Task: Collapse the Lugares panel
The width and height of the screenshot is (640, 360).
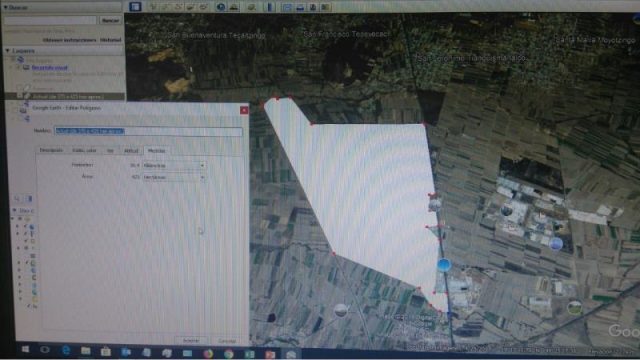Action: point(7,51)
